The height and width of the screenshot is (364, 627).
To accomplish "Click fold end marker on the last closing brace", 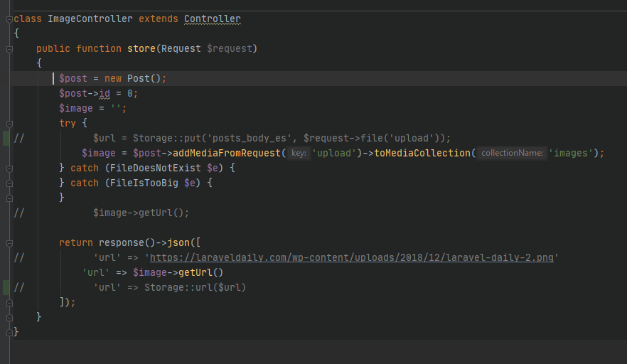I will point(9,333).
